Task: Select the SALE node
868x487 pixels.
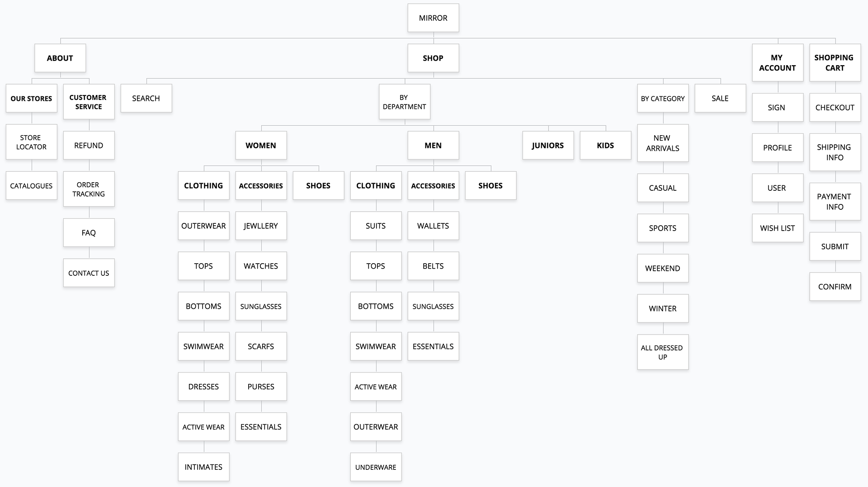Action: 720,98
